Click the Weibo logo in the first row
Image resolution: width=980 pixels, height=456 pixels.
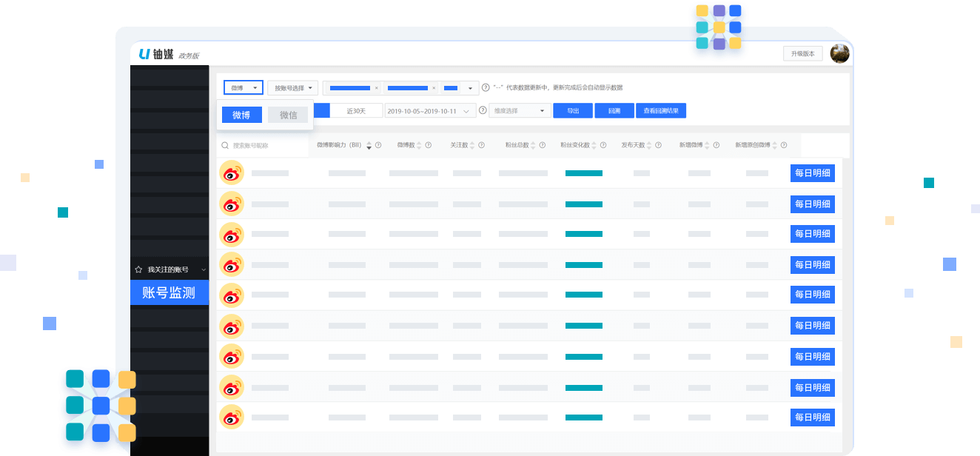tap(232, 173)
